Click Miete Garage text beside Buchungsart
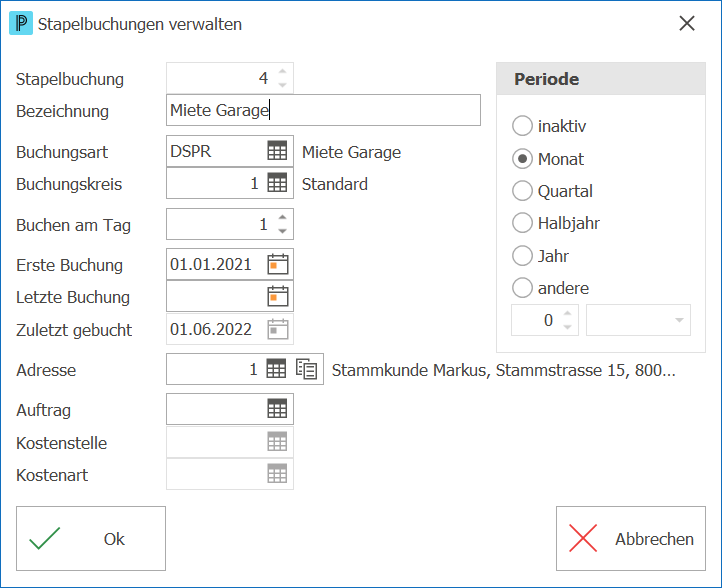 coord(351,152)
